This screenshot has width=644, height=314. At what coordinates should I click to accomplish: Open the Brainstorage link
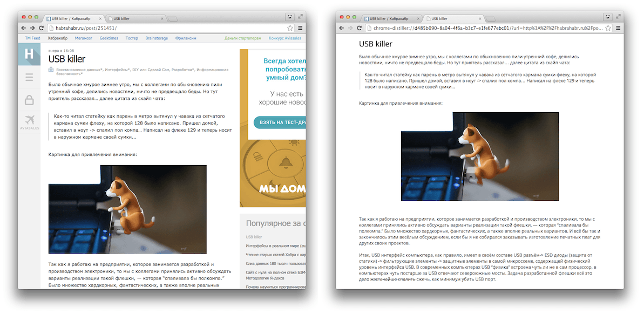tap(157, 38)
